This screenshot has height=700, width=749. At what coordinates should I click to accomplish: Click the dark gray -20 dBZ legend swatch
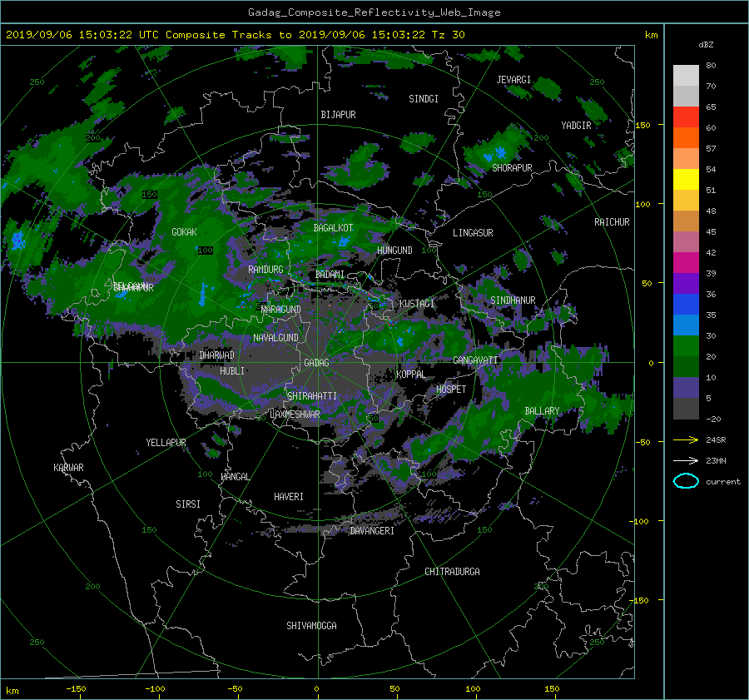[686, 408]
